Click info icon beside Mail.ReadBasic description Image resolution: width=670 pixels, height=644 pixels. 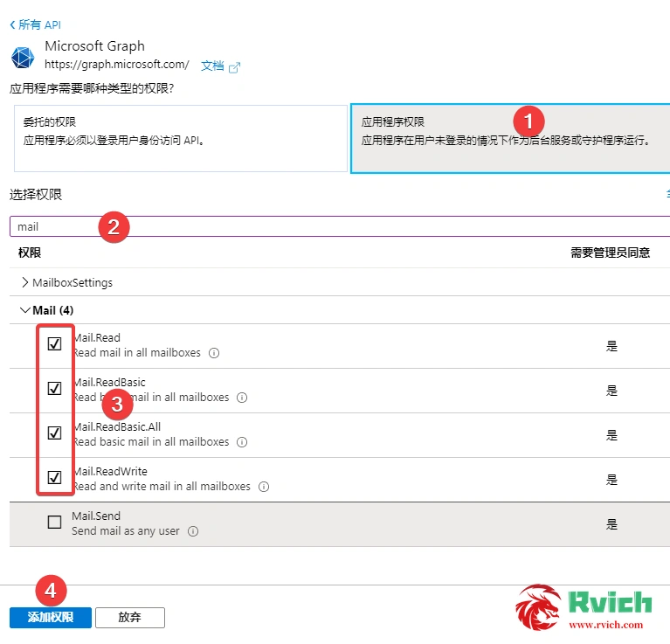coord(242,398)
